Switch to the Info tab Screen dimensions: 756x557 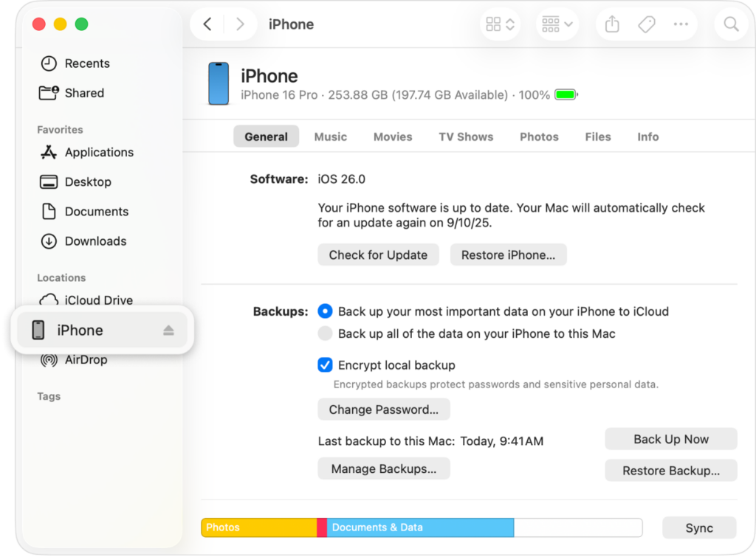point(648,136)
